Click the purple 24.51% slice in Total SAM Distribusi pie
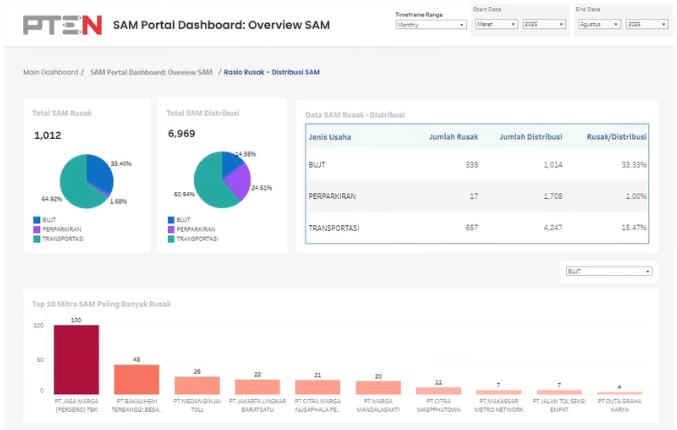677x430 pixels. [239, 180]
